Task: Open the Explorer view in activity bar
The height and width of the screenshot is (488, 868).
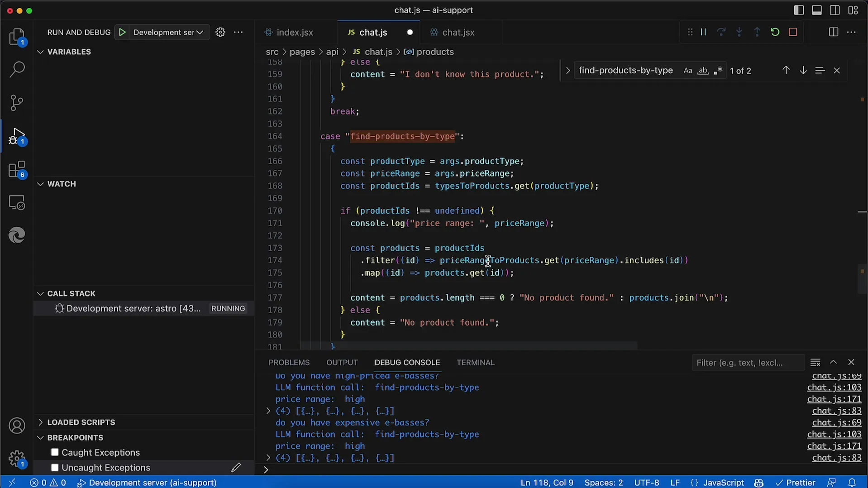Action: tap(17, 37)
